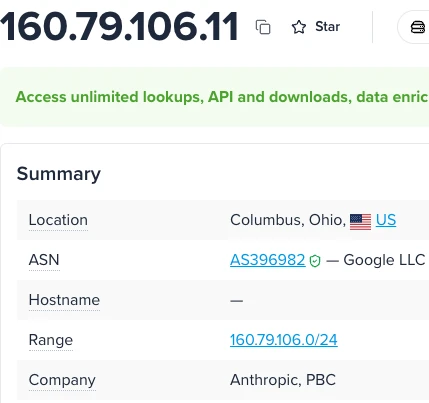Click the 160.79.106.11 heading
This screenshot has width=429, height=403.
pyautogui.click(x=119, y=27)
